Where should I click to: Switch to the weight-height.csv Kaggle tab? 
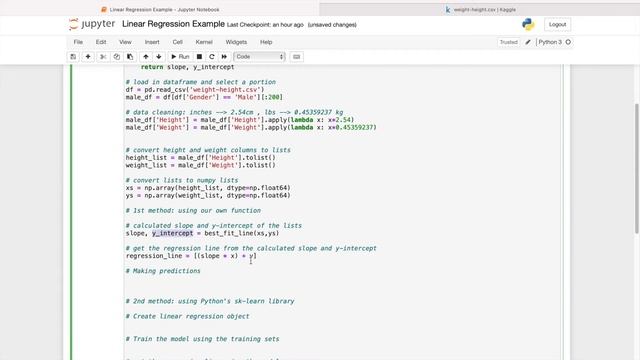tap(480, 9)
